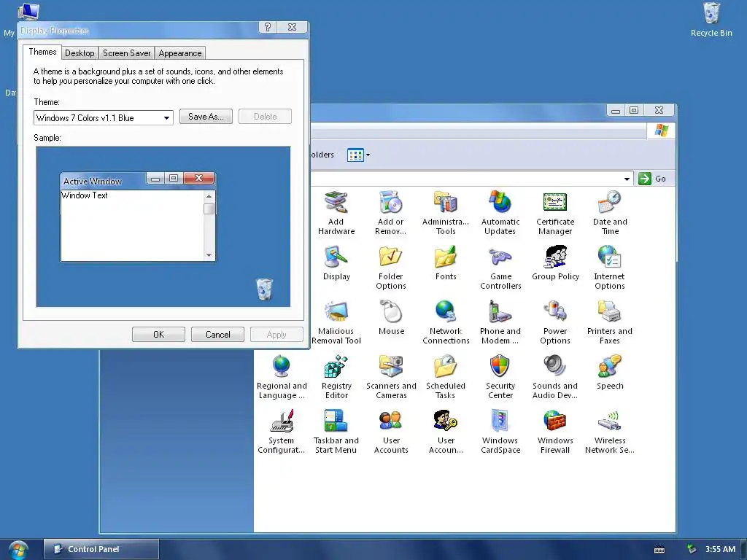Click the Windows flag logo in Control Panel
Screen dimensions: 747x560
pos(661,131)
